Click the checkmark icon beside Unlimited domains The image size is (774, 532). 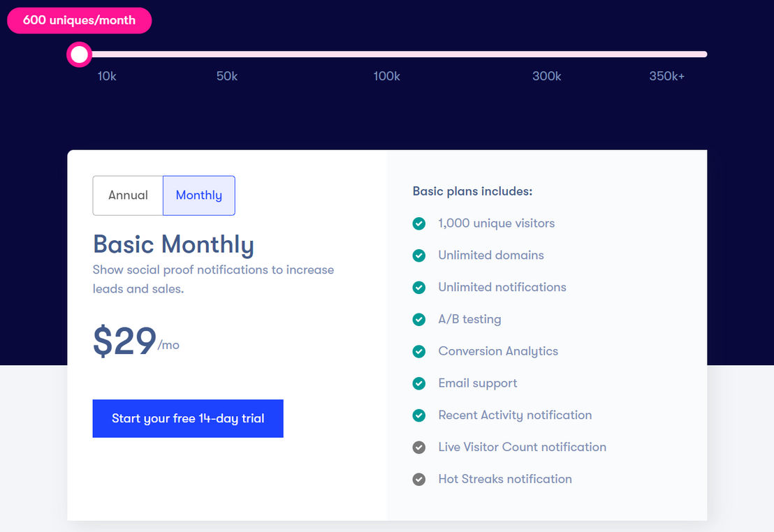point(418,256)
